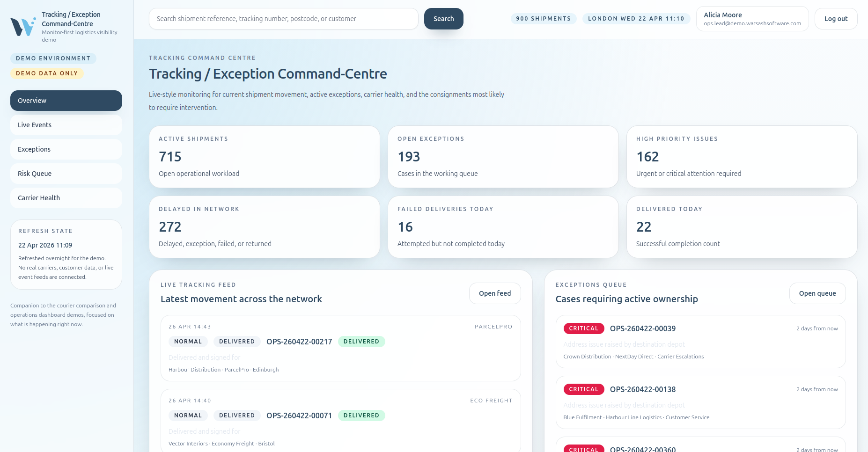Image resolution: width=868 pixels, height=452 pixels.
Task: Click the shipment search input field
Action: point(284,19)
